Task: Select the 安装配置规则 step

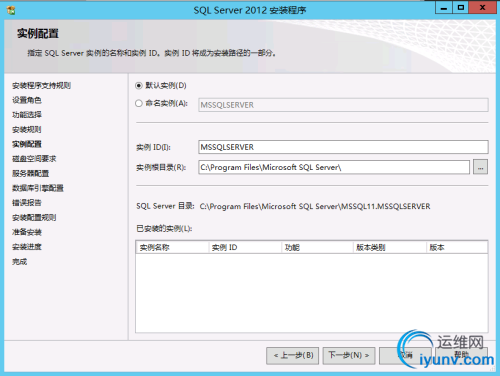Action: pyautogui.click(x=34, y=218)
